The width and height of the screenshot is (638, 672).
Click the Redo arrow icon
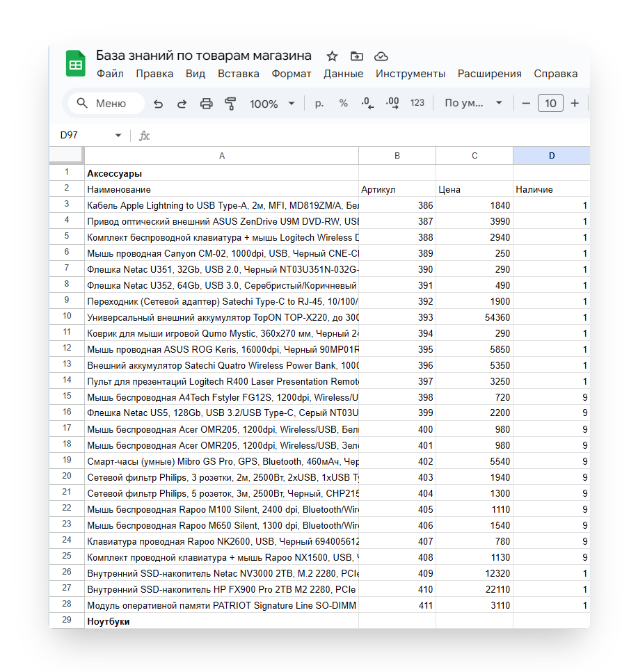(182, 104)
